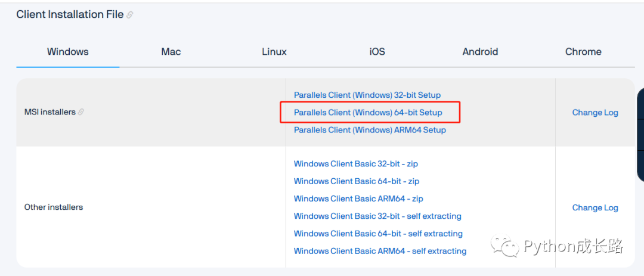Download Parallels Client (Windows) 32-bit Setup
Viewport: 644px width, 276px height.
coord(367,95)
